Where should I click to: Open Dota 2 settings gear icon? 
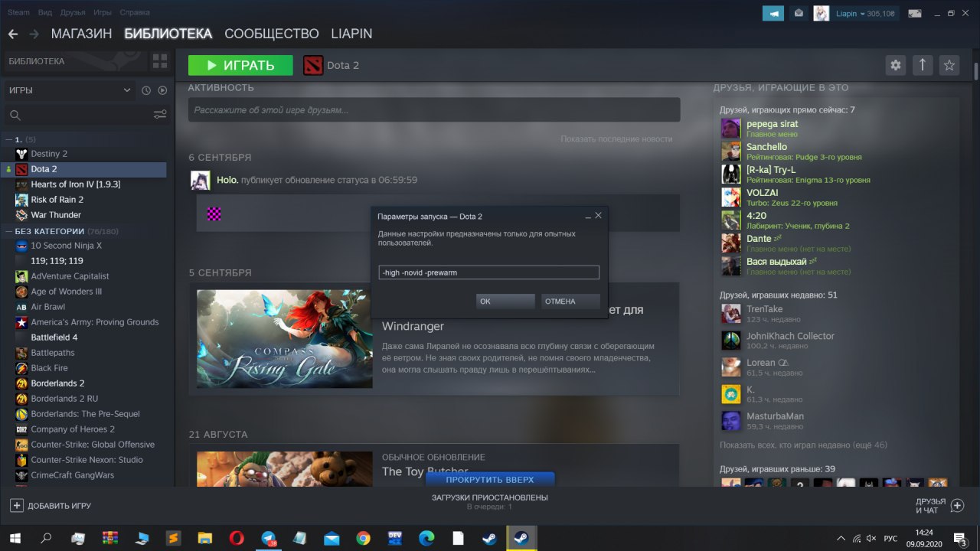pyautogui.click(x=895, y=66)
